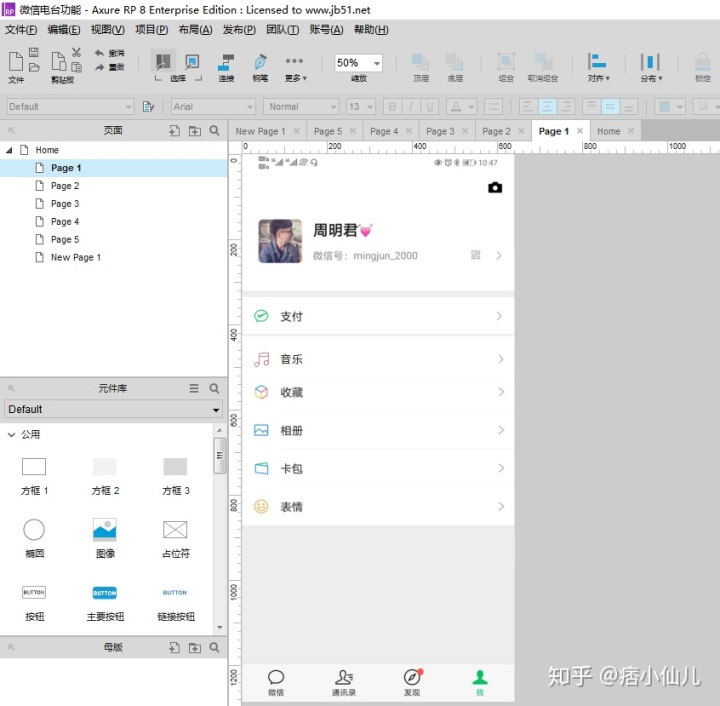Screen dimensions: 720x706
Task: Align text to top vertically
Action: 591,106
